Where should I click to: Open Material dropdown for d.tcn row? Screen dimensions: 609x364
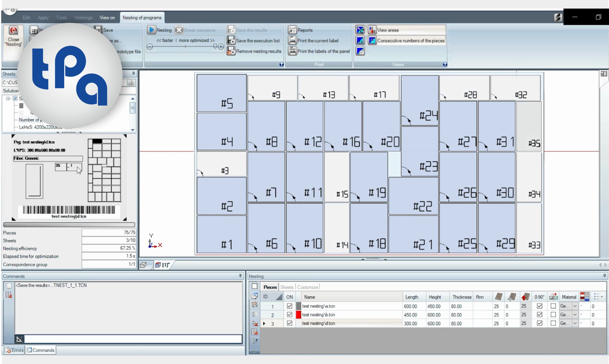[x=575, y=323]
